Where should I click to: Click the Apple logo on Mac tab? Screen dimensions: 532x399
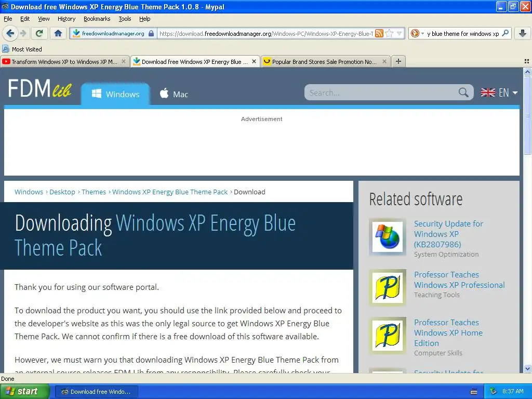(x=164, y=93)
